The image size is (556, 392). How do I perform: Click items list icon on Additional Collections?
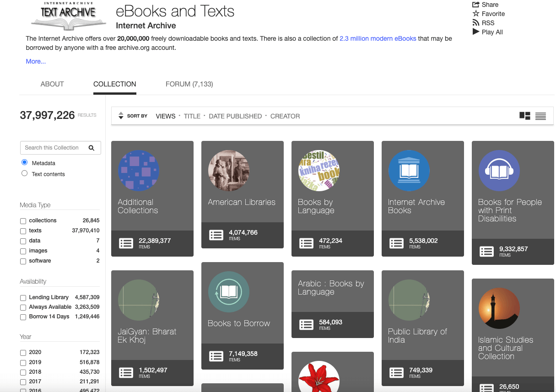(x=126, y=243)
